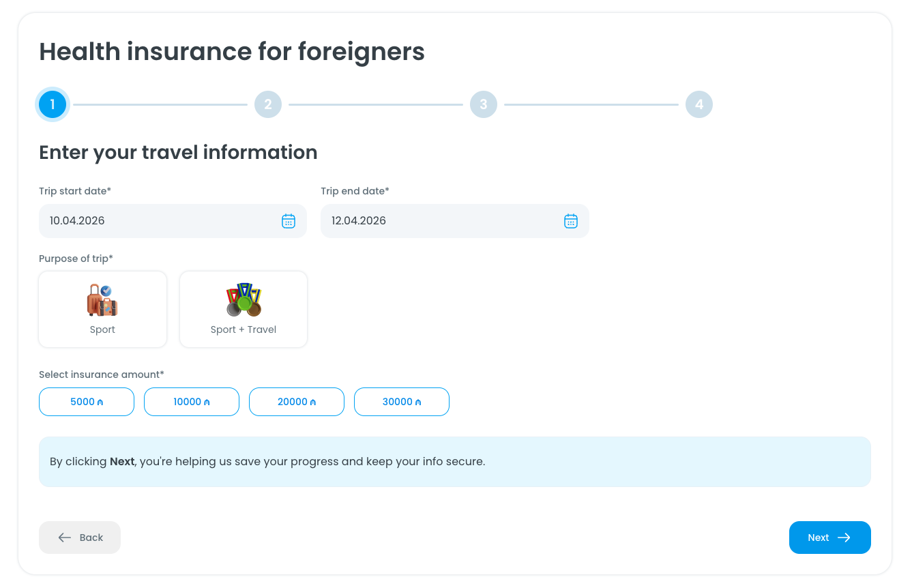
Task: Click the right arrow icon in Next
Action: click(x=844, y=538)
